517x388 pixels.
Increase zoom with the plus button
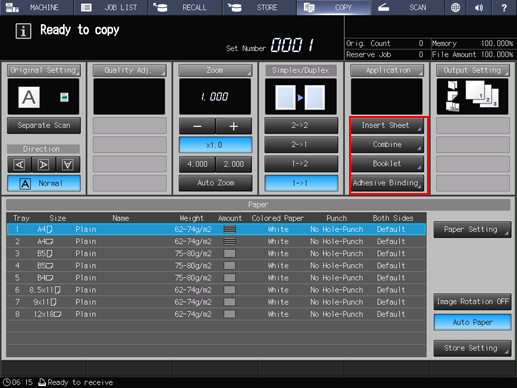pyautogui.click(x=234, y=126)
